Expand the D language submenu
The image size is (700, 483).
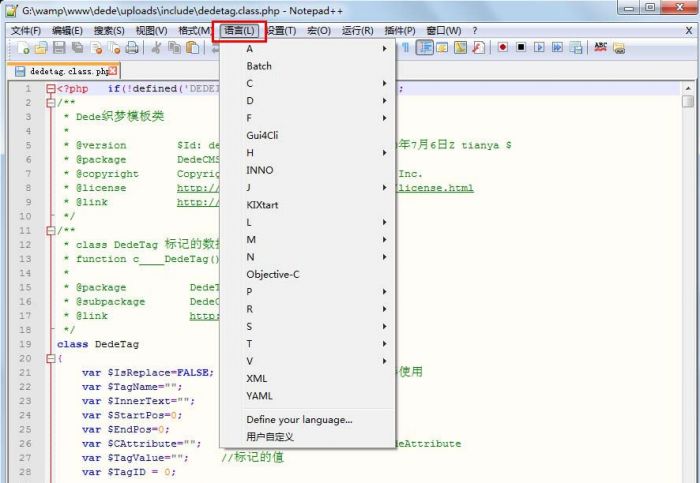[x=308, y=101]
